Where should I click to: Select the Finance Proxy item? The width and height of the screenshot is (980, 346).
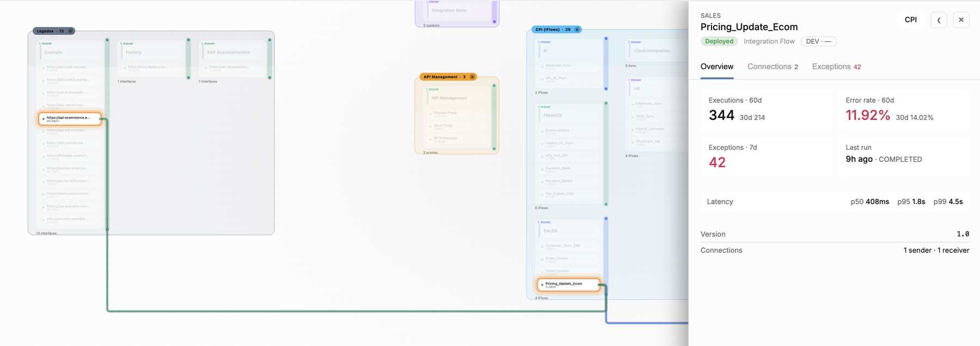pos(457,114)
